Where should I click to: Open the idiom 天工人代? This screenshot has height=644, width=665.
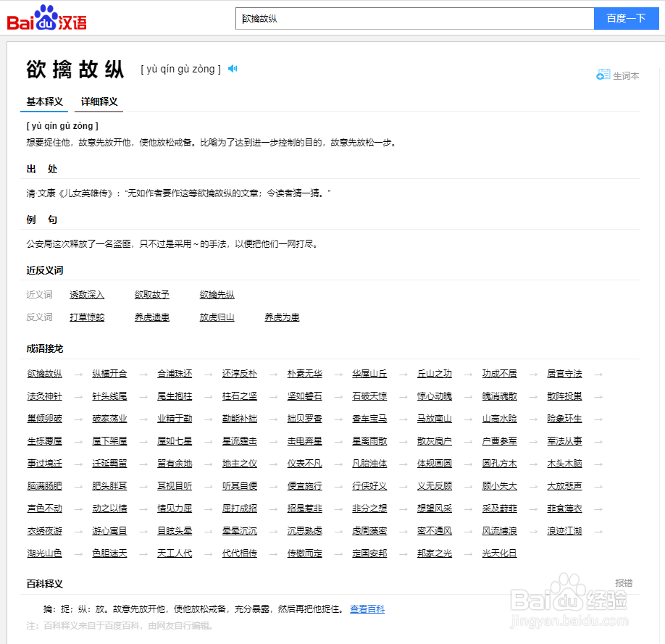[x=173, y=553]
